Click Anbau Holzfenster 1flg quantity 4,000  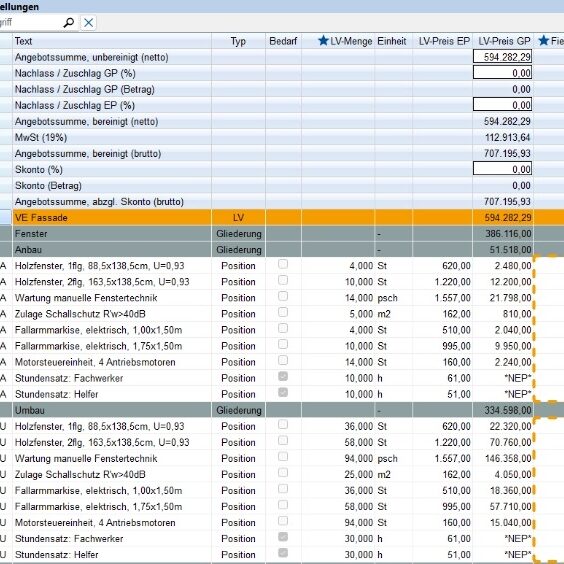pos(361,266)
